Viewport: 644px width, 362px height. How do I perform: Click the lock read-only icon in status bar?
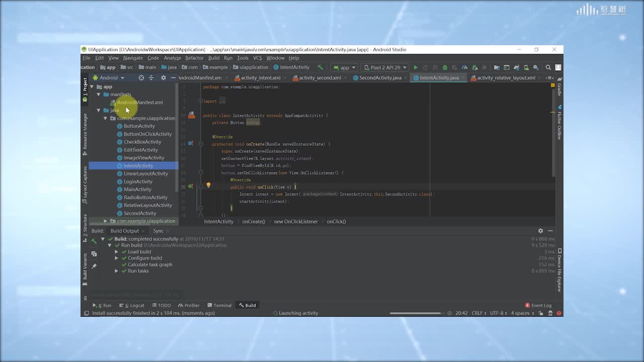pyautogui.click(x=540, y=313)
